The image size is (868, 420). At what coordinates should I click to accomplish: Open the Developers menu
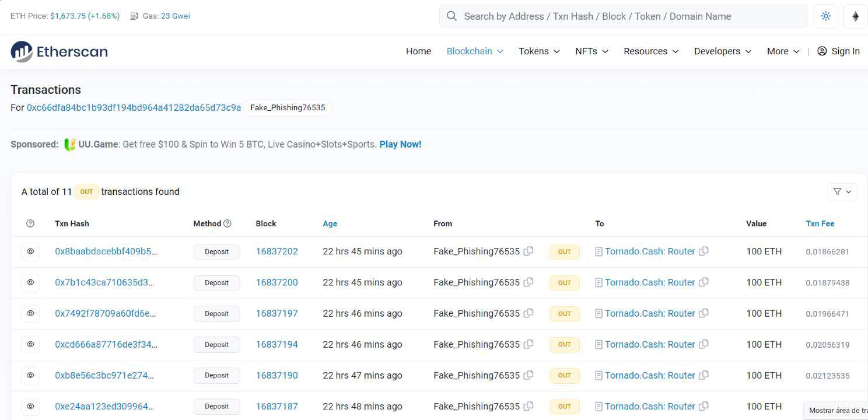click(722, 51)
